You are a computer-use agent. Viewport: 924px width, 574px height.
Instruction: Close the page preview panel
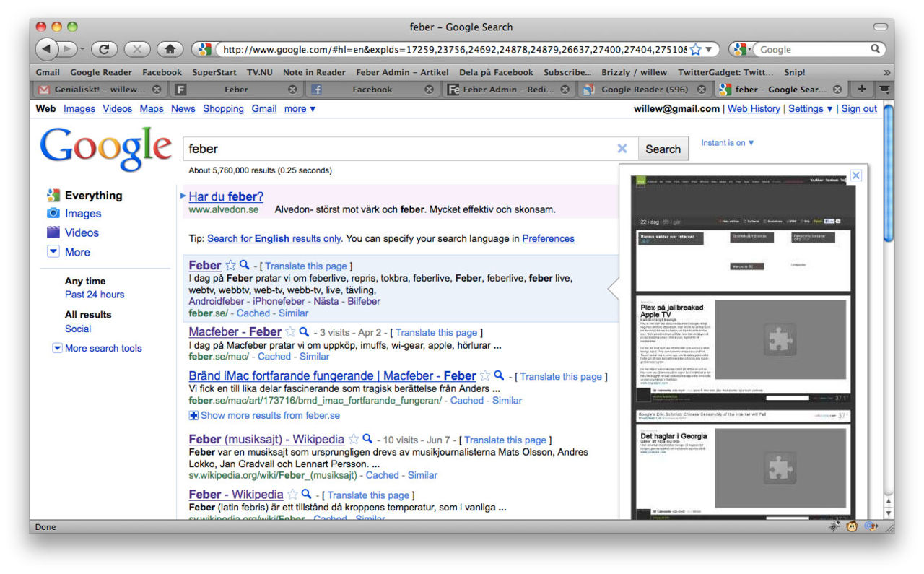pyautogui.click(x=855, y=175)
